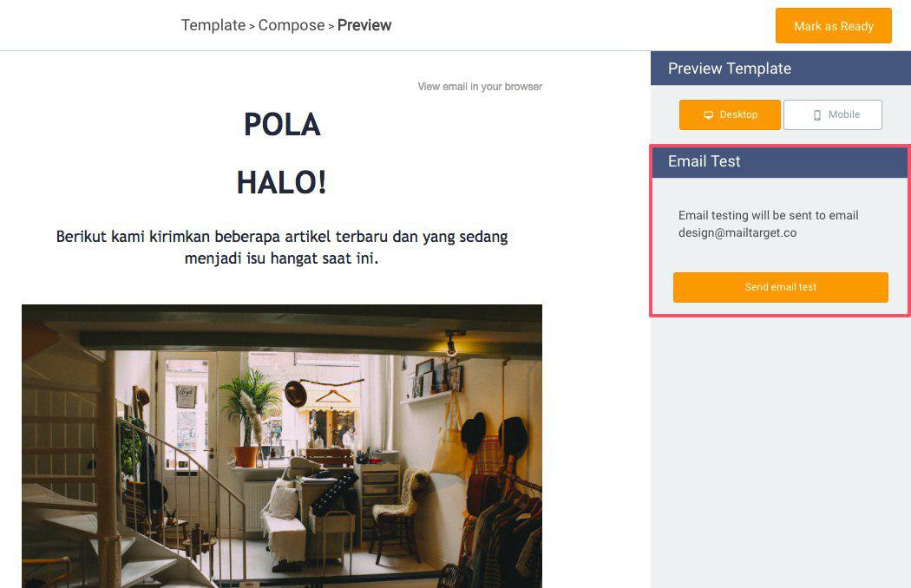
Task: Click the Email Test panel header
Action: click(x=780, y=161)
